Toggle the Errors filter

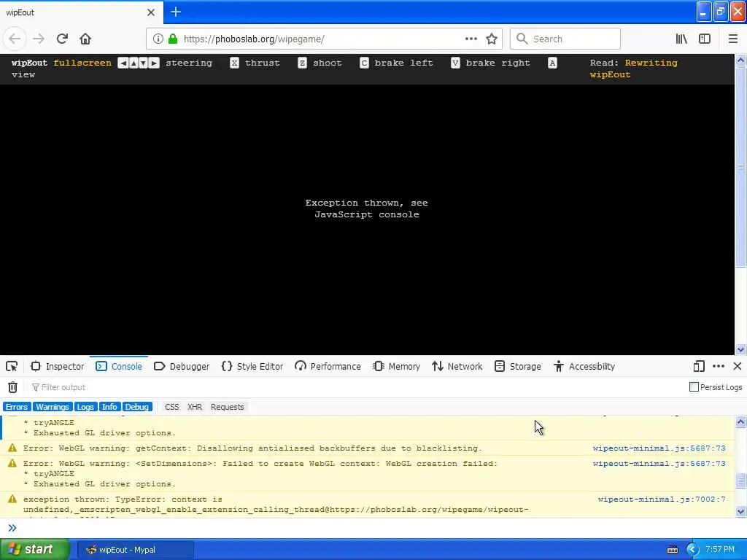coord(17,407)
